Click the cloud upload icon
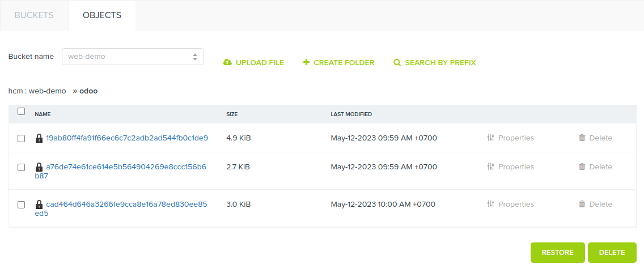Screen dimensions: 644x273 coord(227,63)
